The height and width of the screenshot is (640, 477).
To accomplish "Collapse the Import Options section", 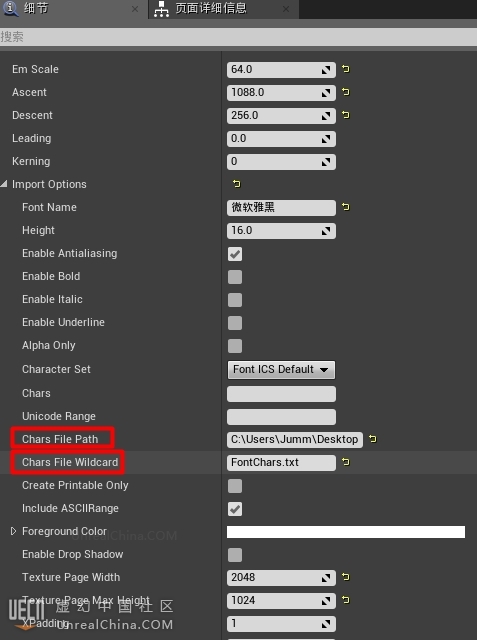I will coord(4,184).
